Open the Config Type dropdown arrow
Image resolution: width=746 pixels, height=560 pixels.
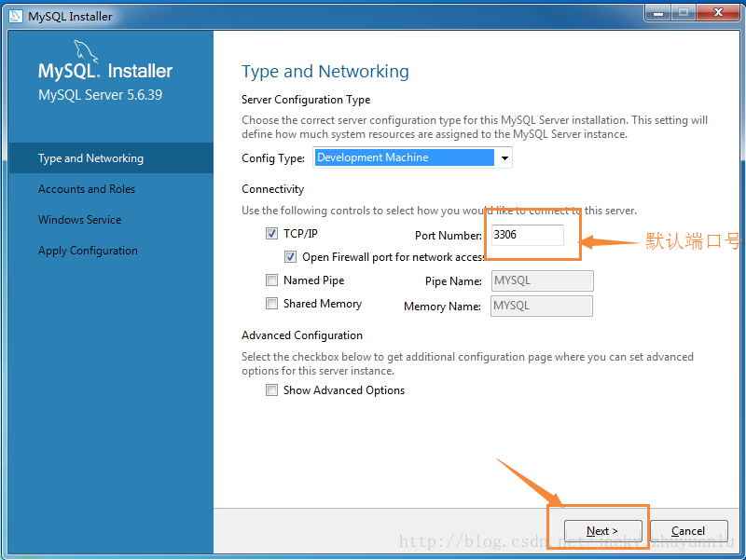click(x=504, y=157)
